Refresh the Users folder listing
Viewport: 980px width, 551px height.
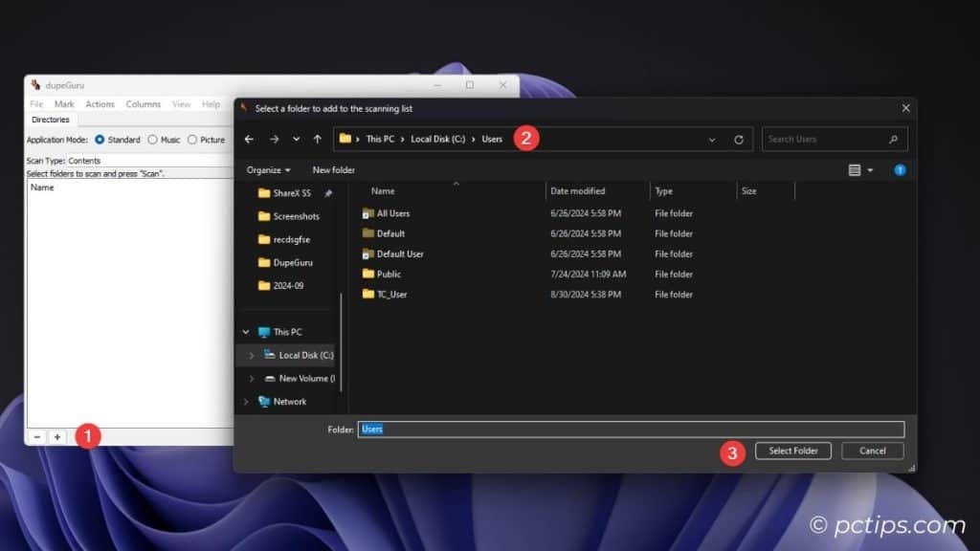[x=739, y=140]
